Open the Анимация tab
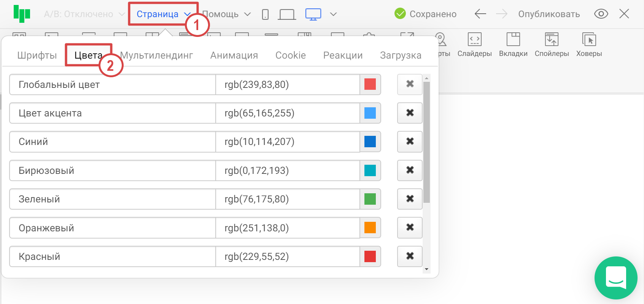The width and height of the screenshot is (644, 304). click(234, 55)
